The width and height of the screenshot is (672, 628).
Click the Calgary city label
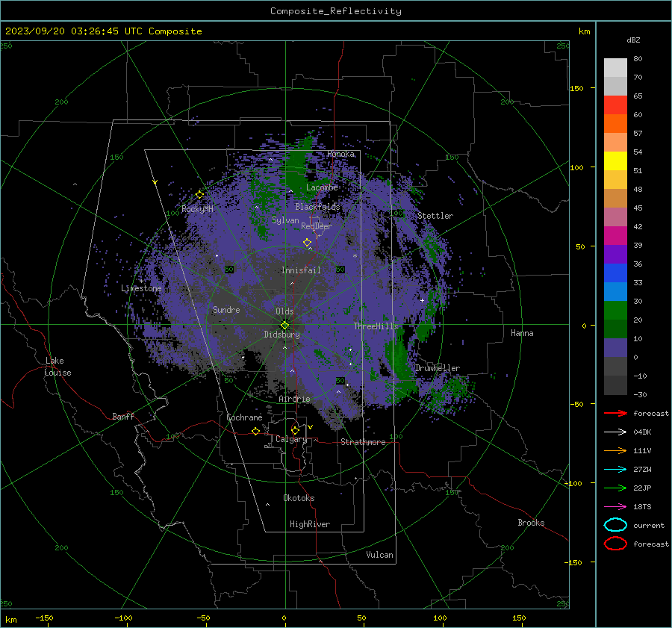coord(291,439)
